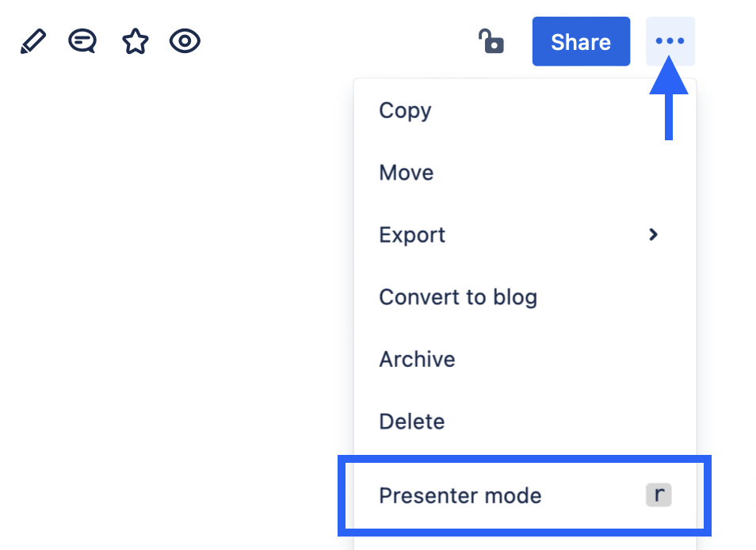Toggle watching via the eye icon

185,40
